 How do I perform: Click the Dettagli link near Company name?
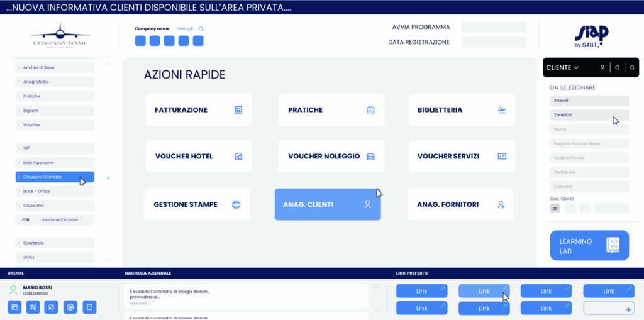click(185, 29)
